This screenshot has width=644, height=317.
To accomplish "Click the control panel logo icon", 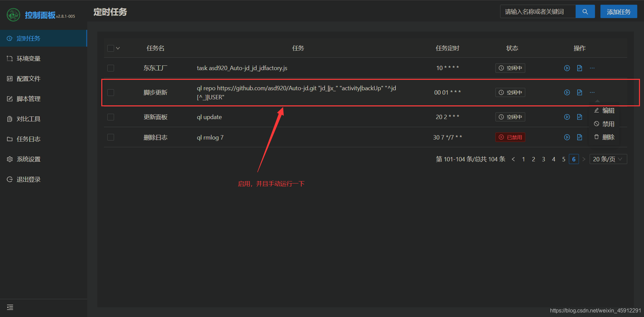I will pos(13,15).
